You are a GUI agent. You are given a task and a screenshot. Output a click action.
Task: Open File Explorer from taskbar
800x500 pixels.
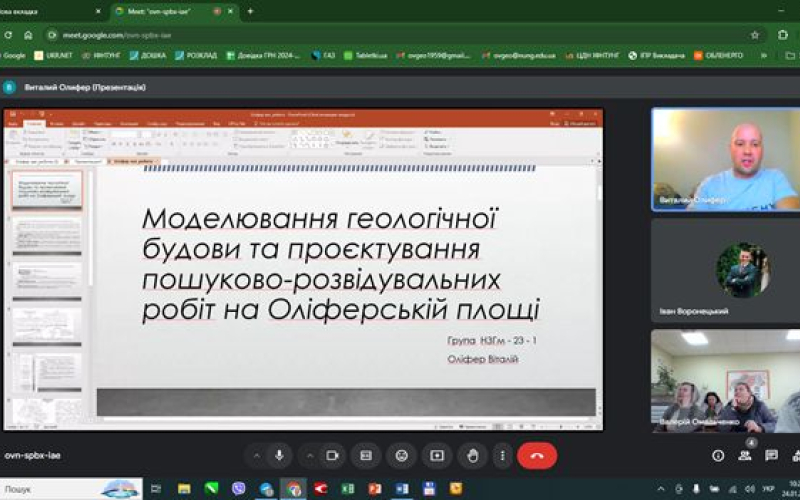coord(184,489)
